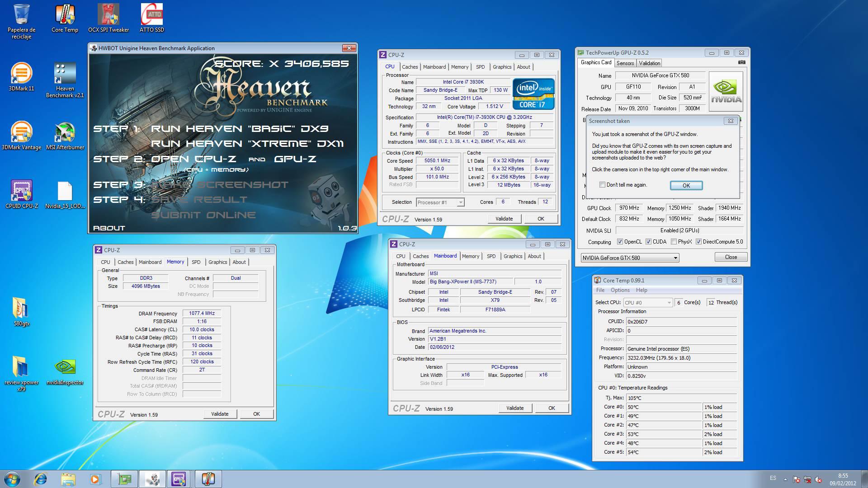Screen dimensions: 868x488
Task: Open the Nvidia_15_LOD file icon
Action: click(x=65, y=195)
